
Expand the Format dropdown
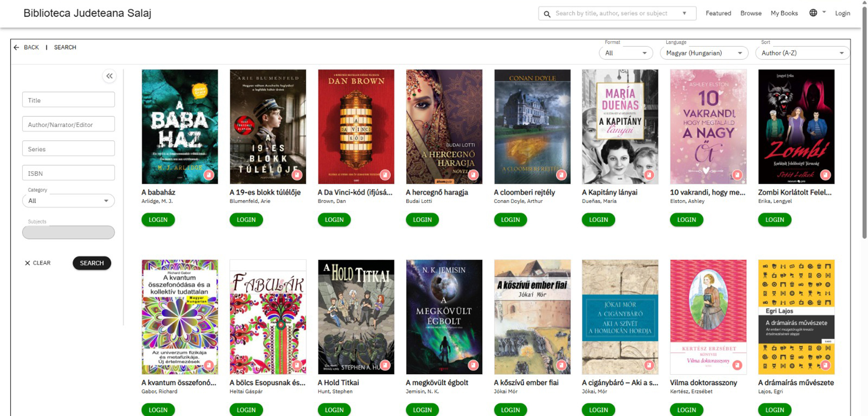tap(626, 53)
